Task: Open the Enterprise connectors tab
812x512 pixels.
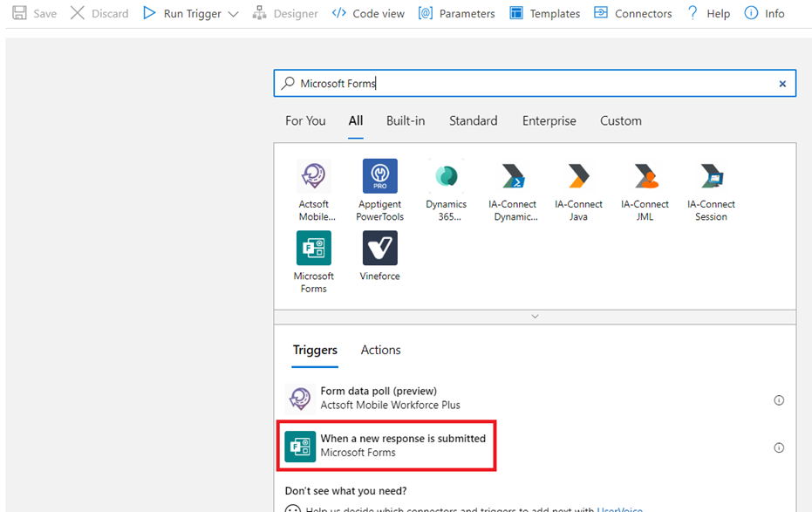Action: (549, 121)
